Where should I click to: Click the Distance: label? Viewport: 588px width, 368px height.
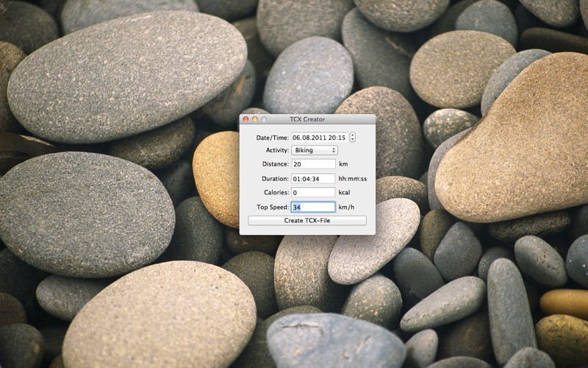coord(276,164)
